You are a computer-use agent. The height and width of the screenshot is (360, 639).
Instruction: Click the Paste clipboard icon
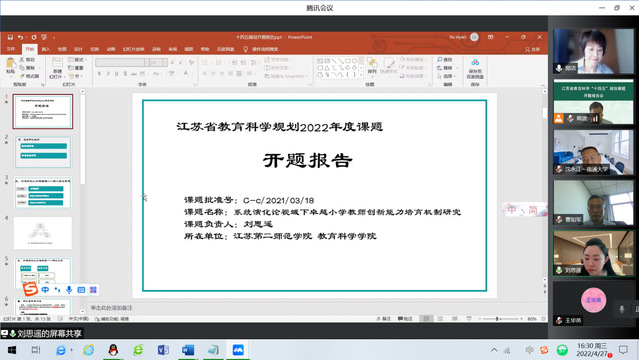point(11,64)
